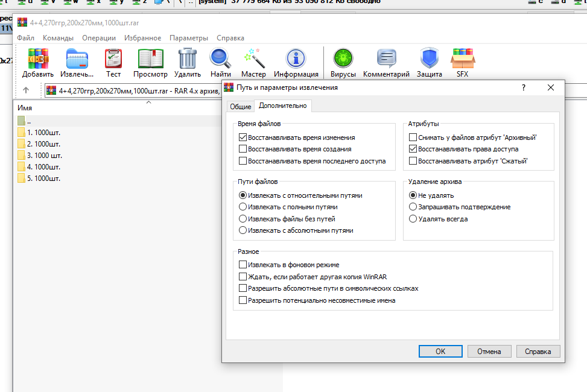Select folder icon of '2. 1000шт.'

[21, 144]
